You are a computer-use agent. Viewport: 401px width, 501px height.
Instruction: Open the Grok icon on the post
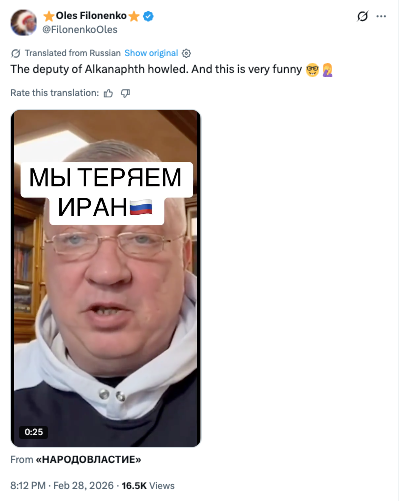point(362,16)
